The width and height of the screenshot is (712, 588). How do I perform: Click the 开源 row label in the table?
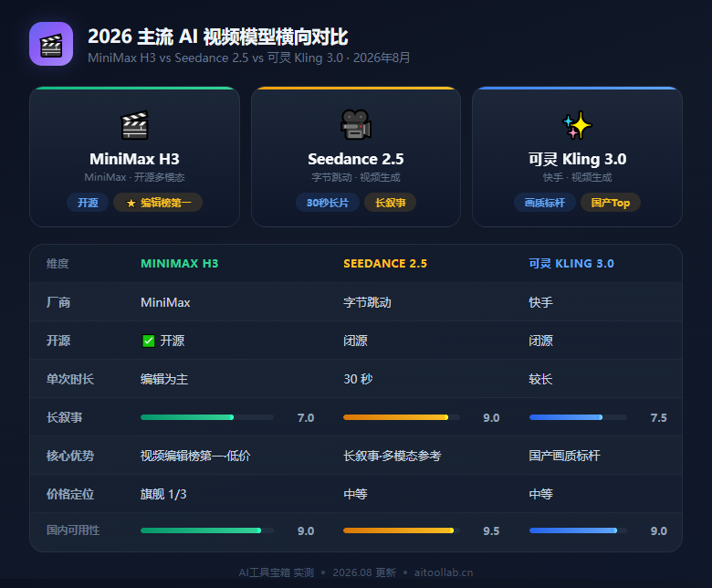(x=58, y=341)
